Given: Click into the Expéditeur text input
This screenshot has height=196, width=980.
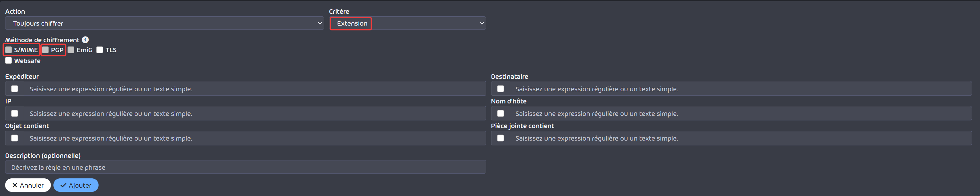Looking at the screenshot, I should point(255,89).
